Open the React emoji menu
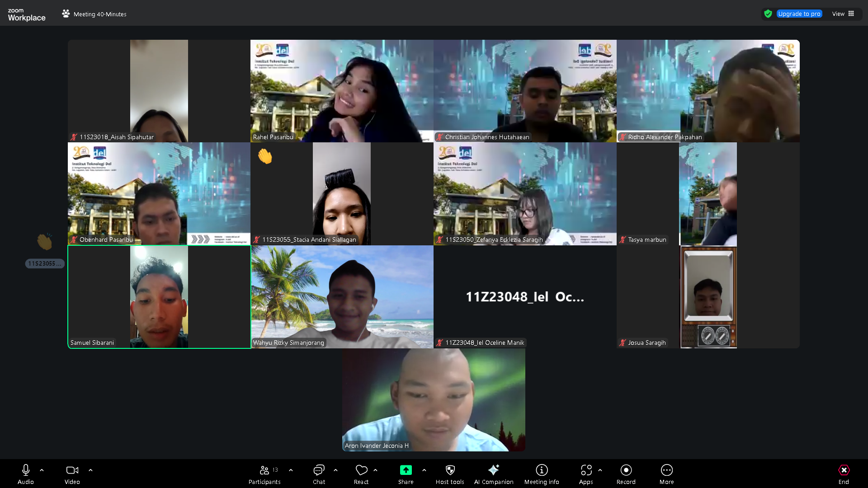Viewport: 868px width, 488px height. [361, 470]
